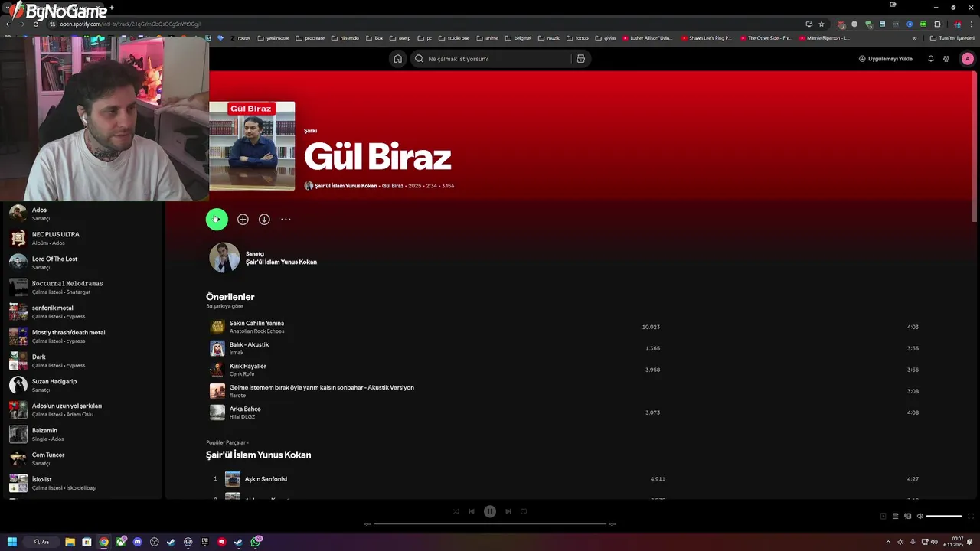Screen dimensions: 980x551
Task: Open the three-dots more options menu
Action: (x=286, y=220)
